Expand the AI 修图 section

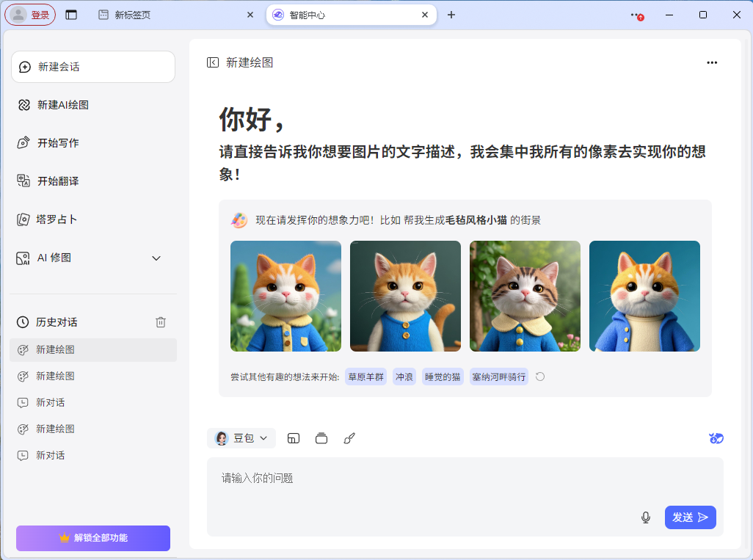156,258
